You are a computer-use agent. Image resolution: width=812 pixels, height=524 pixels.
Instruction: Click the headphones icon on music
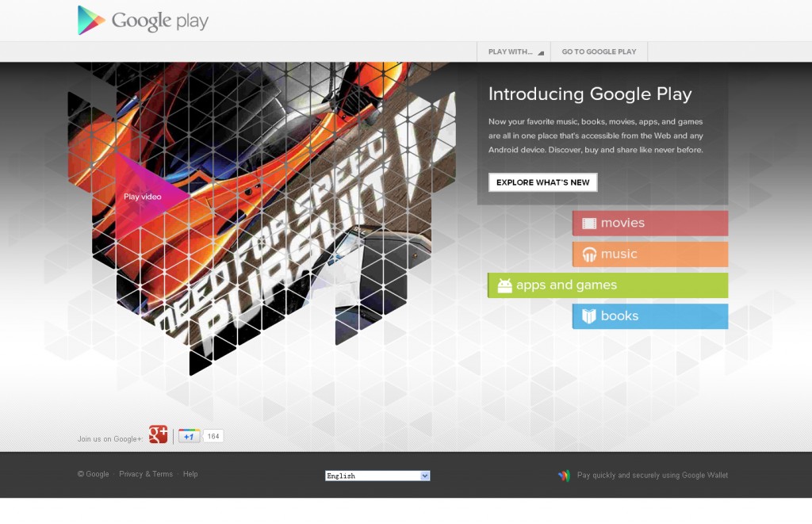[589, 254]
